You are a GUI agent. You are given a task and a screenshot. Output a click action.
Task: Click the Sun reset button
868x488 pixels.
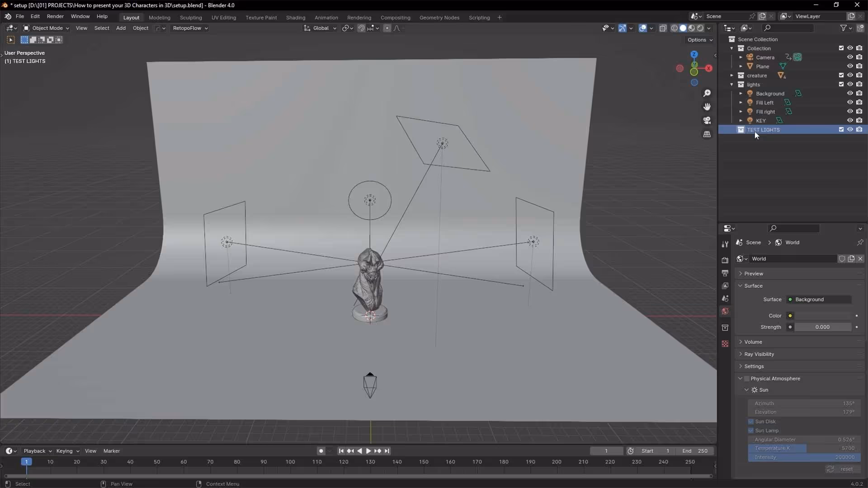pyautogui.click(x=842, y=469)
